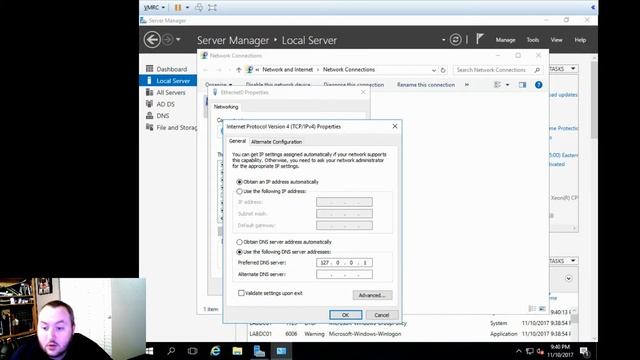This screenshot has height=360, width=640.
Task: Expand the toolbar overflow chevron in Network Connections
Action: pos(467,85)
